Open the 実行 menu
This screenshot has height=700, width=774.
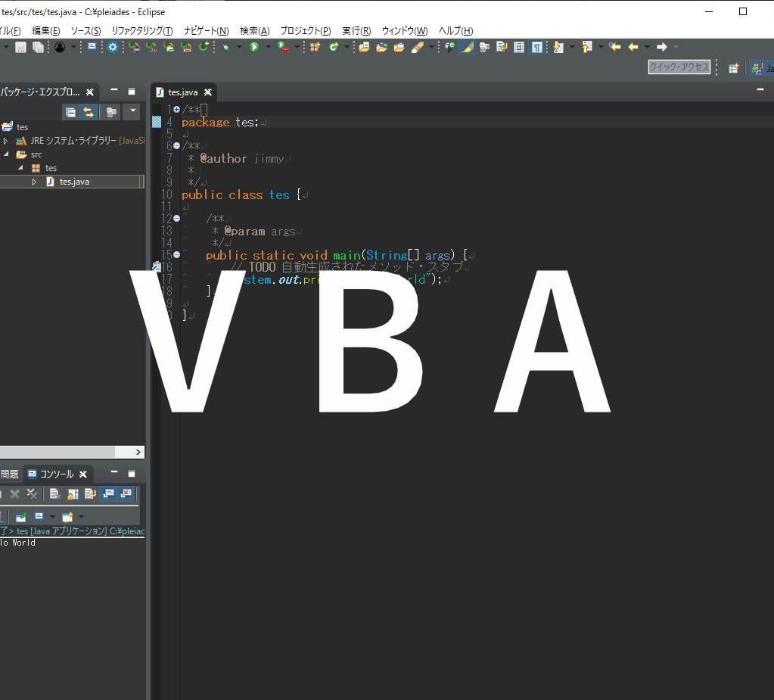[356, 30]
